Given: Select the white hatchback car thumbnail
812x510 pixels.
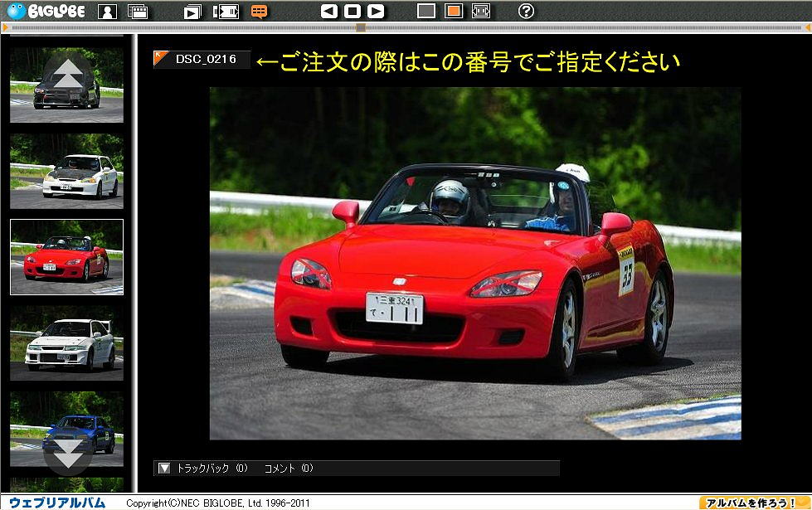Looking at the screenshot, I should click(x=66, y=172).
